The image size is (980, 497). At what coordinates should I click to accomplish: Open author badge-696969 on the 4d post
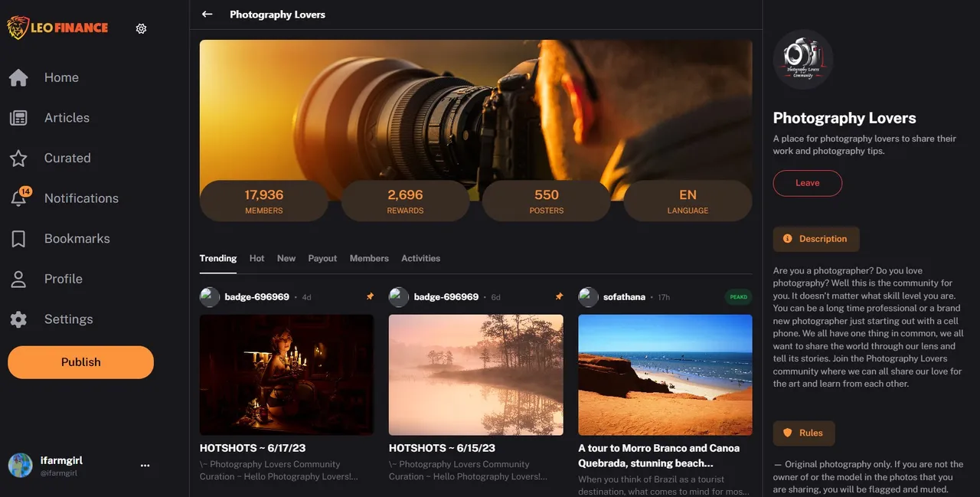(256, 297)
